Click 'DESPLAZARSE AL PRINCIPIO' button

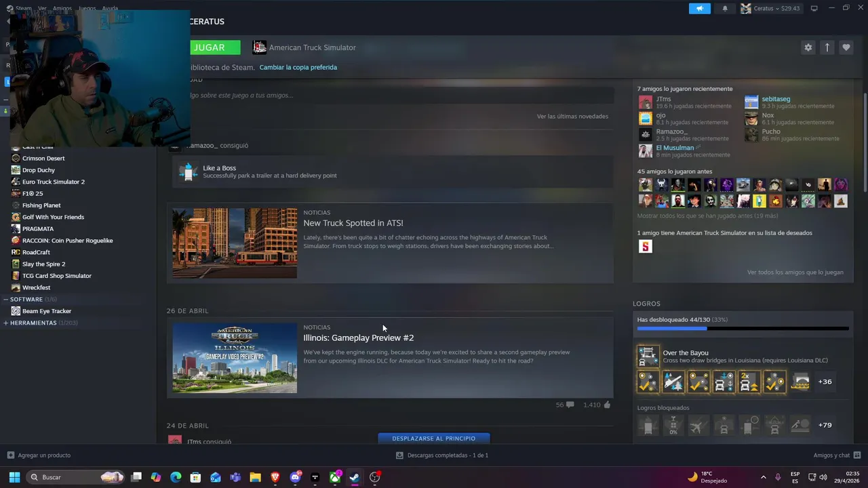tap(434, 439)
